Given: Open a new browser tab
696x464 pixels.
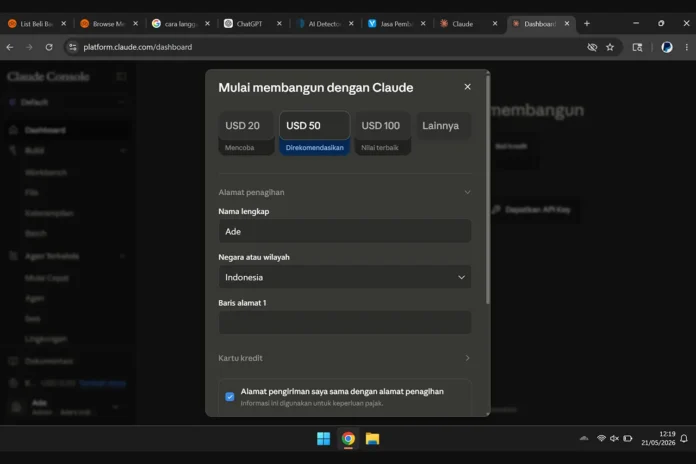Looking at the screenshot, I should [587, 24].
